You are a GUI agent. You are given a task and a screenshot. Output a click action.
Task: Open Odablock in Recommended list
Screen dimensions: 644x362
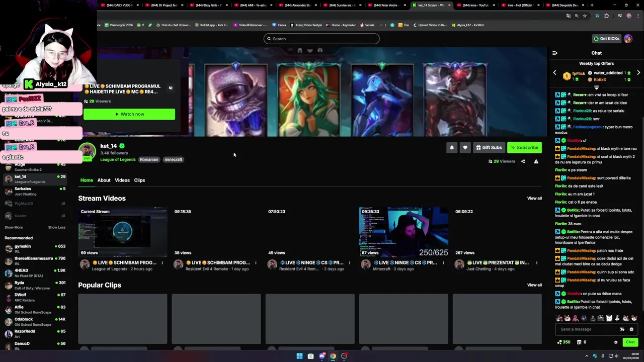click(x=35, y=321)
